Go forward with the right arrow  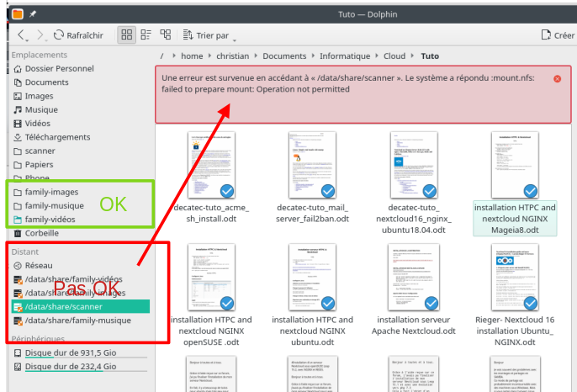coord(40,35)
